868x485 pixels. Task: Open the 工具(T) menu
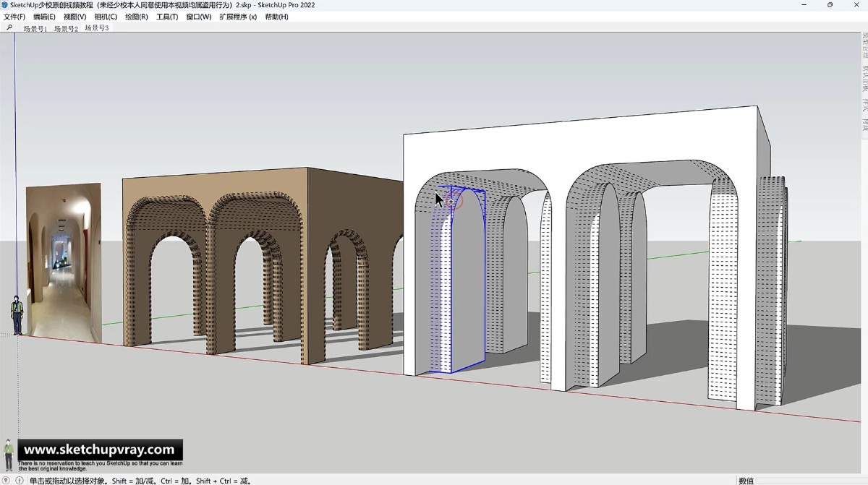(x=167, y=17)
